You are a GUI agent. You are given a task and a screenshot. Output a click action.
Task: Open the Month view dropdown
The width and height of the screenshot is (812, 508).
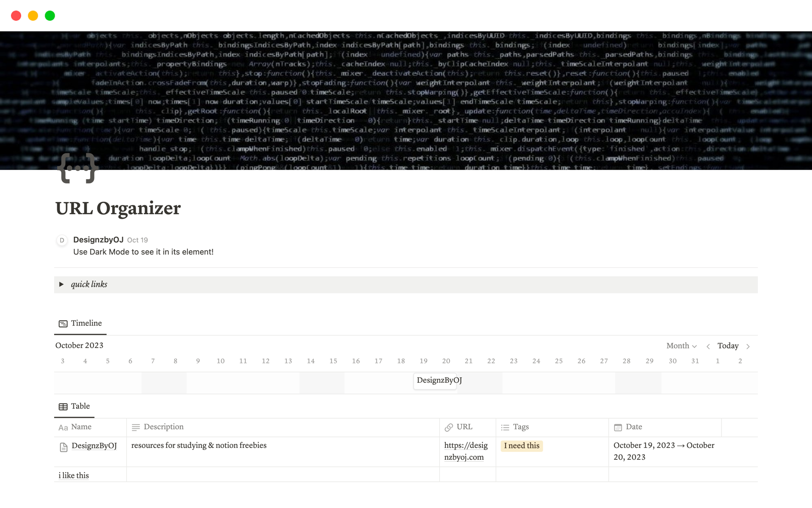pos(681,346)
